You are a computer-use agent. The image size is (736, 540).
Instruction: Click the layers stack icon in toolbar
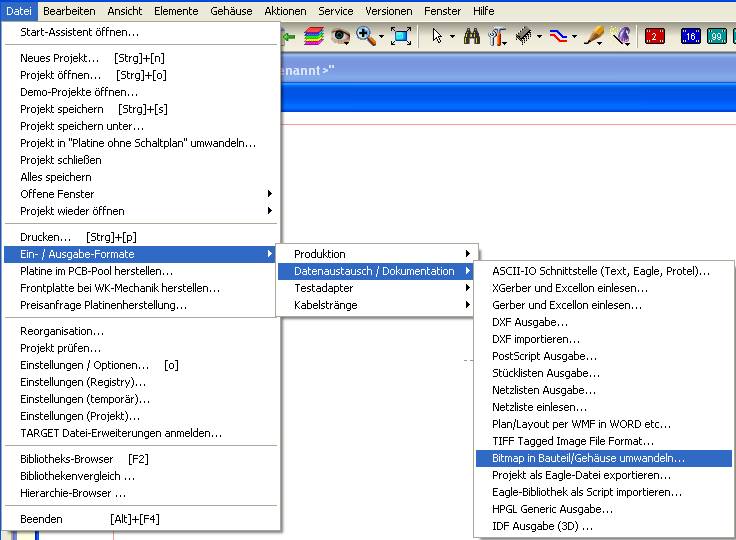[313, 36]
